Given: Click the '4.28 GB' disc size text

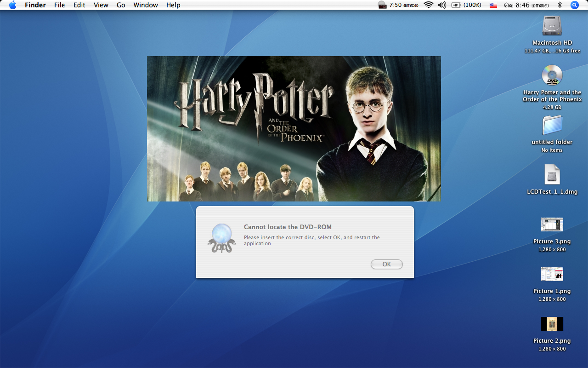Looking at the screenshot, I should point(552,107).
